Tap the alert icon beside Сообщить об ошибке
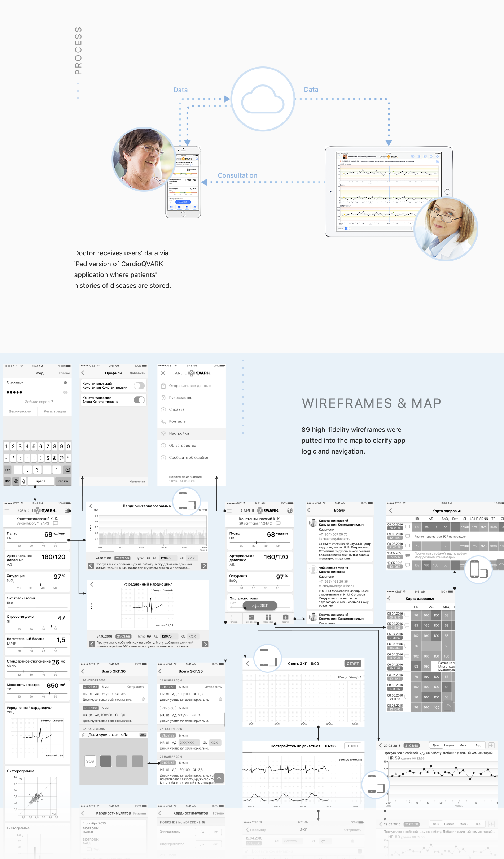This screenshot has width=504, height=859. click(163, 457)
